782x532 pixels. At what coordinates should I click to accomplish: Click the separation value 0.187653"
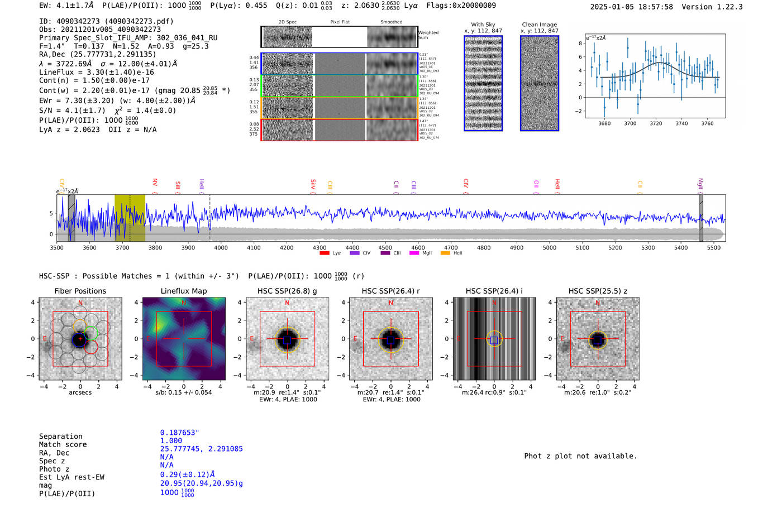pos(180,433)
